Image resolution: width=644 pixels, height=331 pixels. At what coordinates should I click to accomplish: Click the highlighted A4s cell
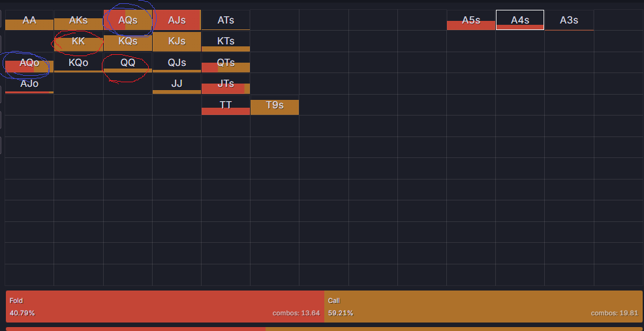[520, 20]
